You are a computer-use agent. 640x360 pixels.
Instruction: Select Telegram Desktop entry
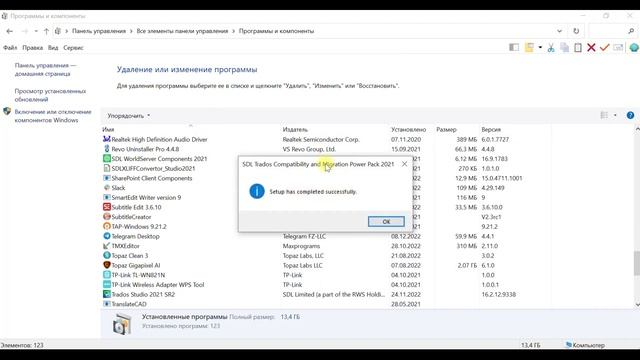click(135, 236)
